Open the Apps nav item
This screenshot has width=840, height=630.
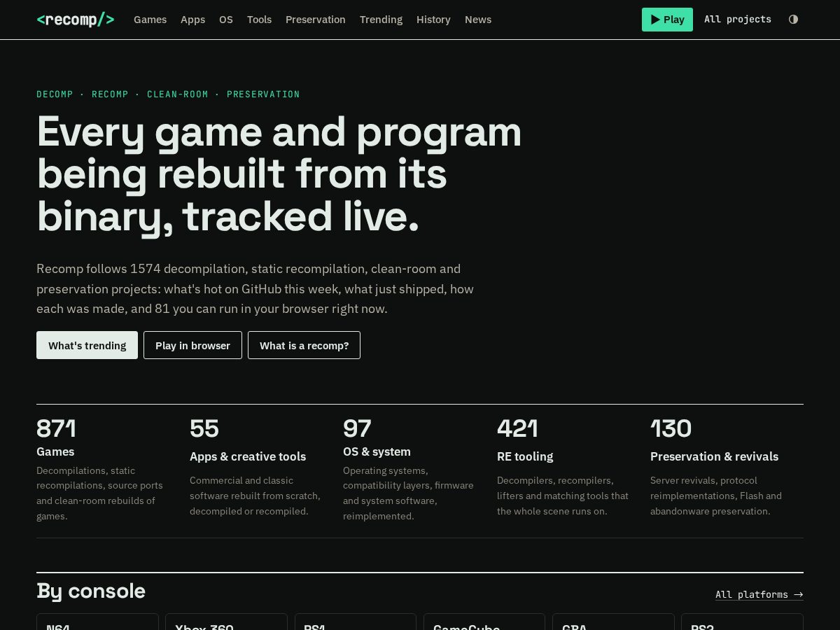point(192,20)
